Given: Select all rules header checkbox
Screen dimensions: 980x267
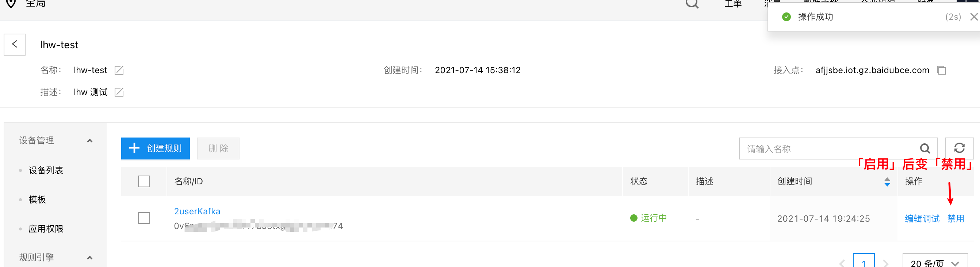Looking at the screenshot, I should (x=144, y=181).
